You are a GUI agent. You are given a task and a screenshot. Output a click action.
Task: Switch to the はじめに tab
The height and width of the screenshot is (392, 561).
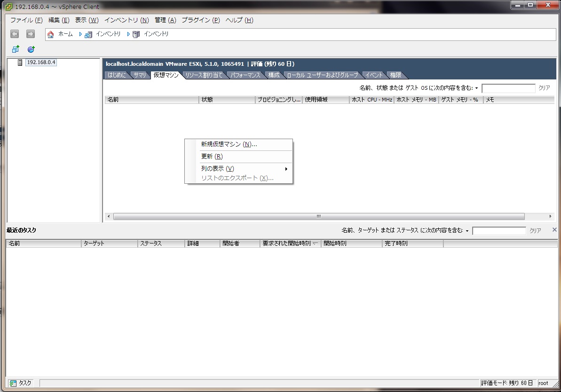(x=117, y=75)
